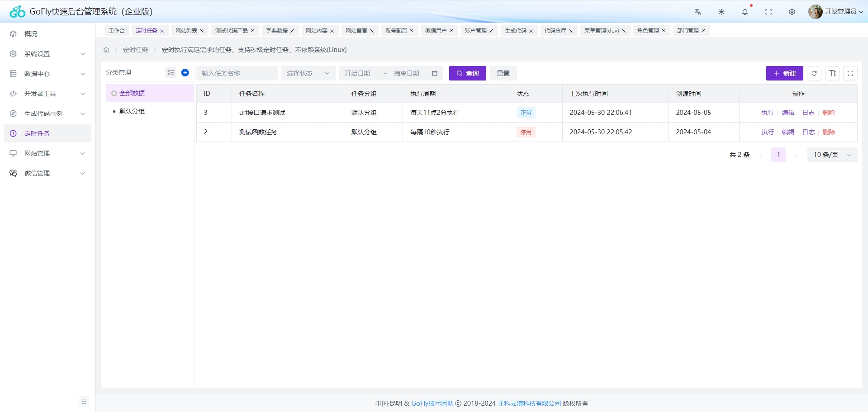Image resolution: width=868 pixels, height=412 pixels.
Task: Close the 字典数据 tab
Action: click(x=292, y=31)
